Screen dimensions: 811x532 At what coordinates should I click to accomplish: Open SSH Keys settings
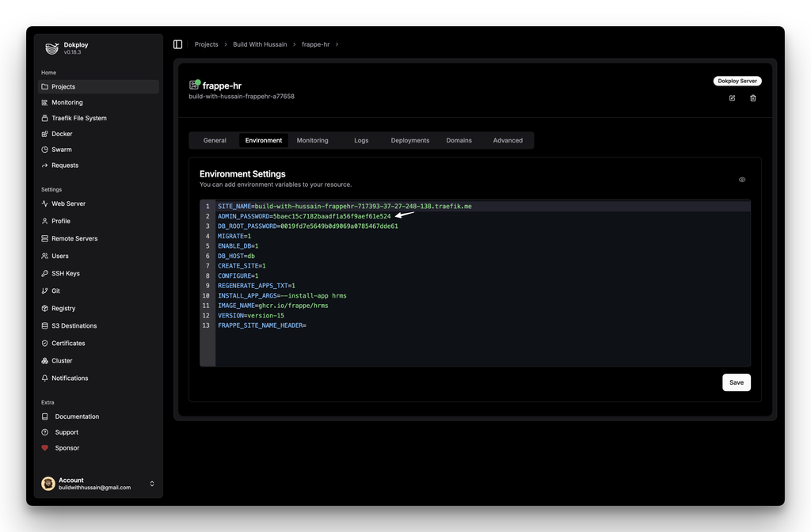(66, 273)
